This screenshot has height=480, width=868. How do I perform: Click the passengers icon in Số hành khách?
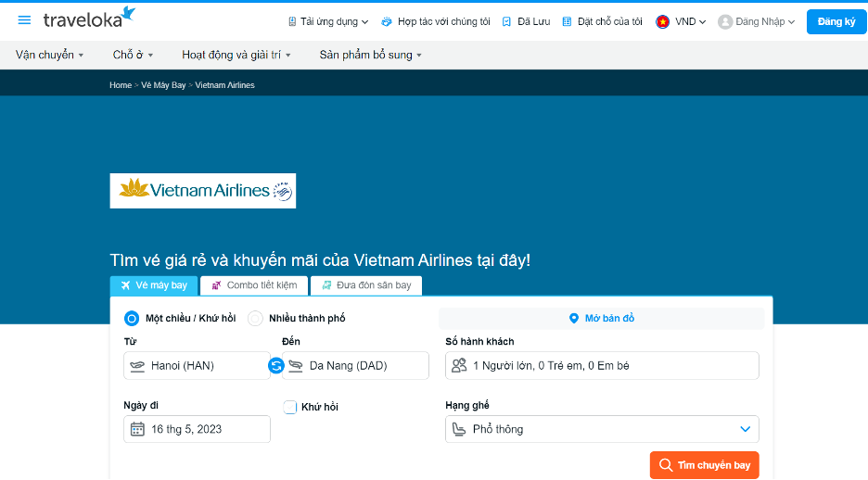click(458, 366)
